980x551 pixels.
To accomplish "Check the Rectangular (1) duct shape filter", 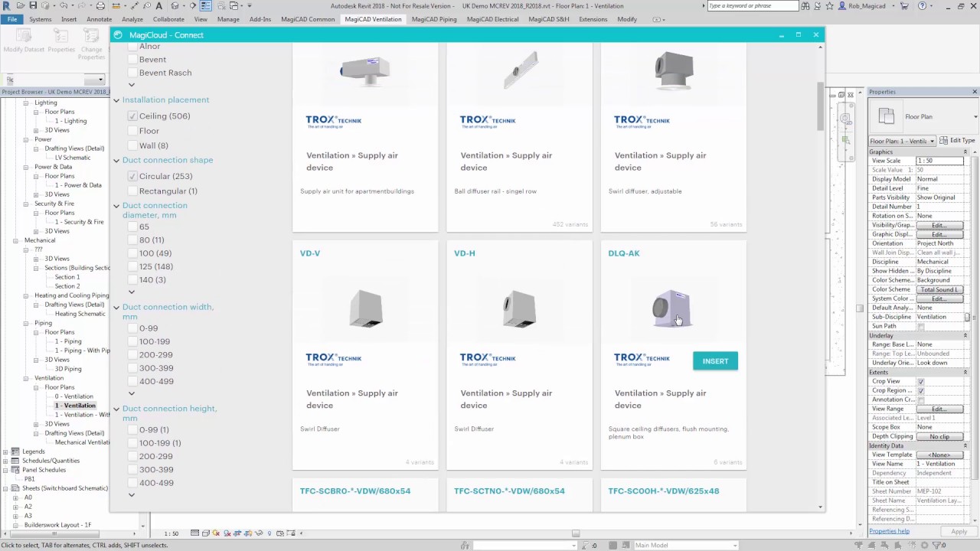I will [x=132, y=191].
